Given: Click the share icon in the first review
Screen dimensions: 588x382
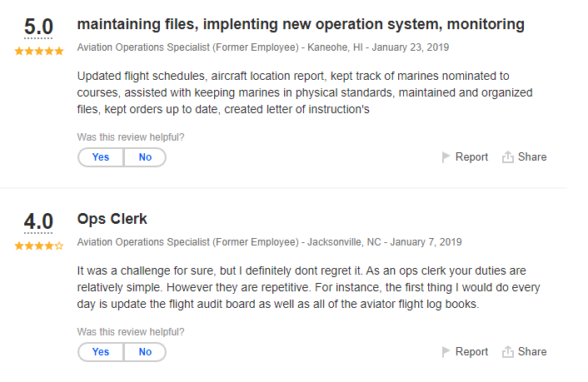Looking at the screenshot, I should [x=507, y=157].
